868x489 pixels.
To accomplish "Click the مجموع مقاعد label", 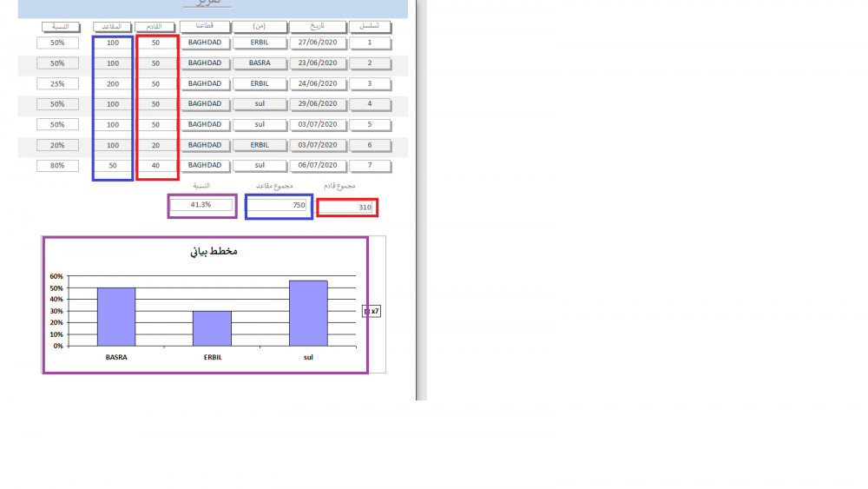I will pyautogui.click(x=274, y=186).
